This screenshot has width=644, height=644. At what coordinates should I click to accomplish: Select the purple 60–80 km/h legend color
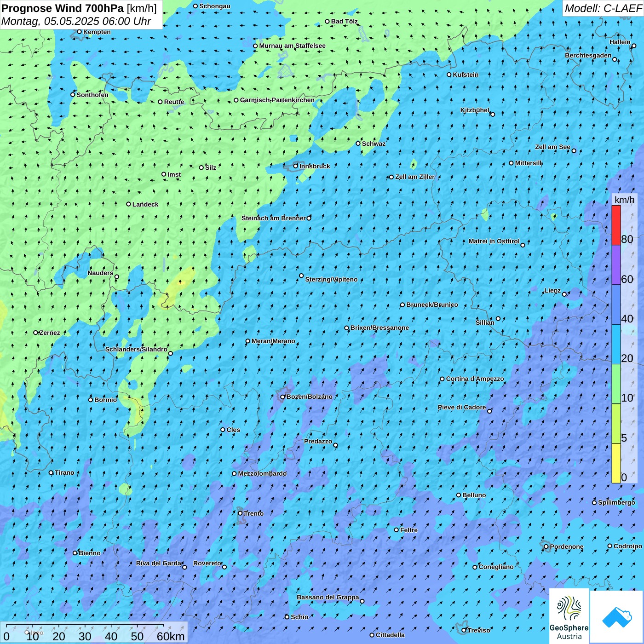click(616, 265)
